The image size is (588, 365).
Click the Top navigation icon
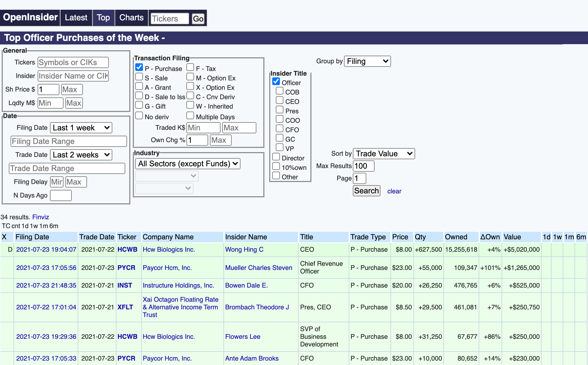103,18
